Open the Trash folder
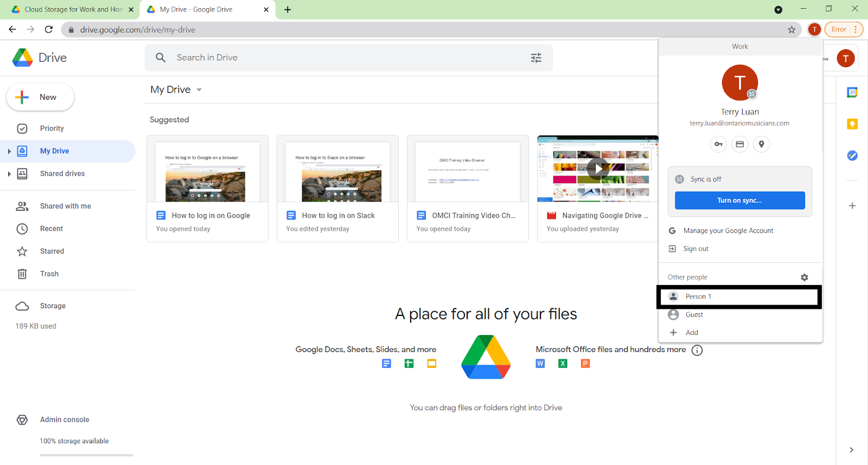 (49, 274)
